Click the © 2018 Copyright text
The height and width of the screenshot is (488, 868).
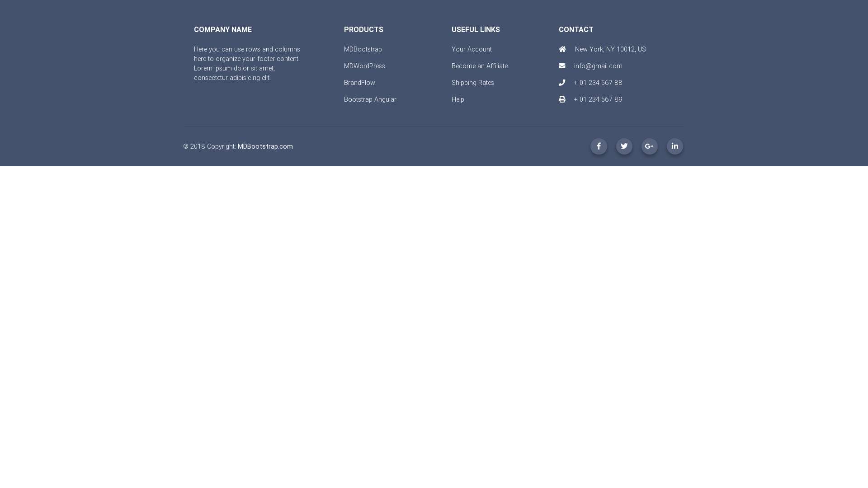coord(209,146)
